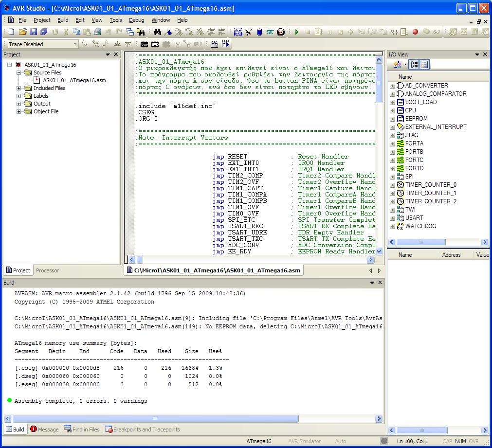
Task: Expand the Object File folder
Action: (19, 112)
